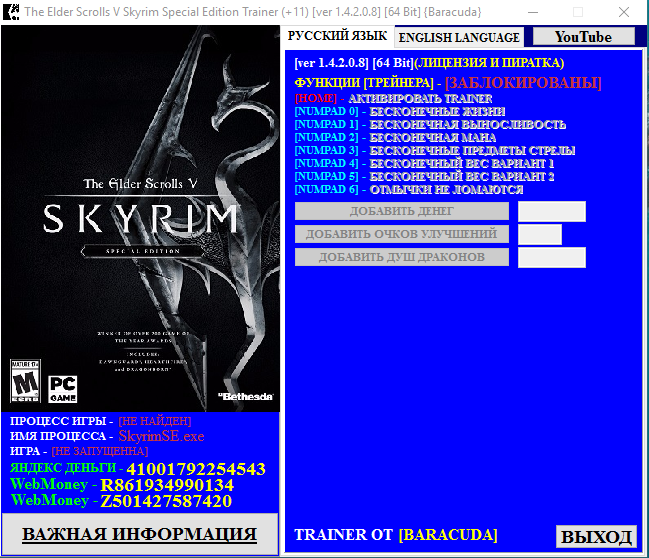The image size is (649, 558).
Task: Click the [NUMPAD 2] БЕСКОНЕЧНАЯ МАНА line
Action: 395,137
